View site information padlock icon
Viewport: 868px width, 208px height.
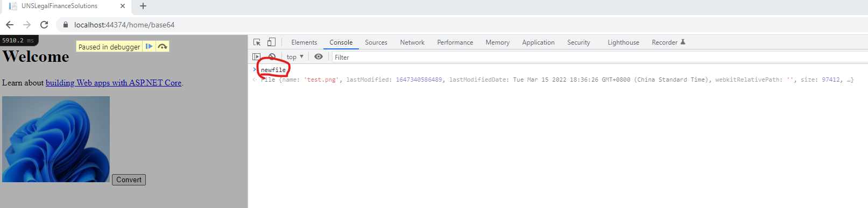pos(66,25)
